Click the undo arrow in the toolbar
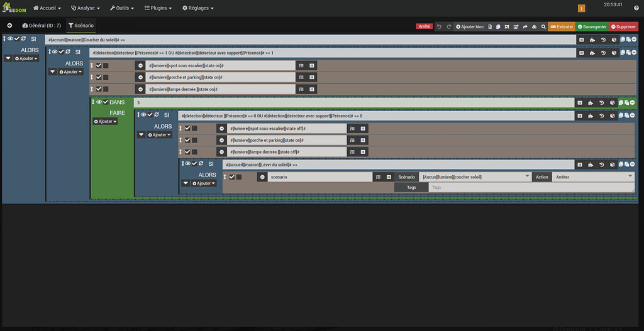 click(440, 27)
